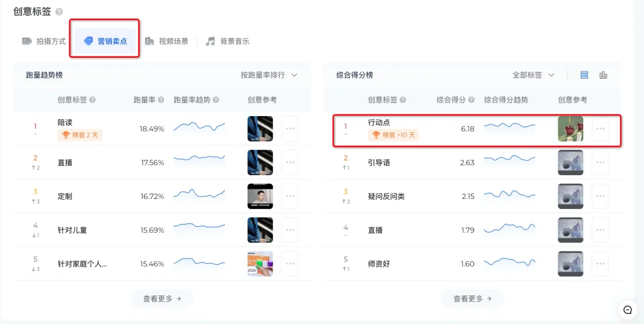Open 按跑量率排行 sort dropdown
This screenshot has width=644, height=324.
(268, 75)
